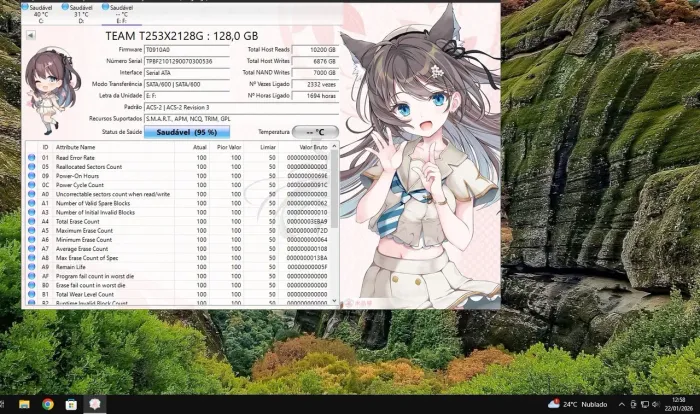This screenshot has width=700, height=414.
Task: Click the CrystalDiskInfo taskbar icon
Action: pos(95,404)
